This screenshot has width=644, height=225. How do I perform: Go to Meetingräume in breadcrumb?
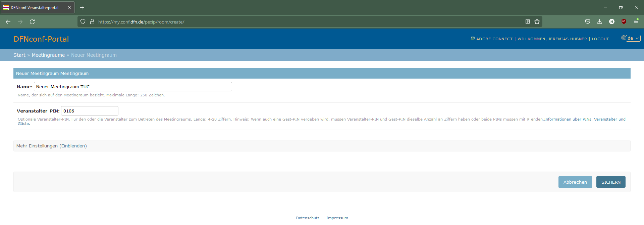click(48, 55)
